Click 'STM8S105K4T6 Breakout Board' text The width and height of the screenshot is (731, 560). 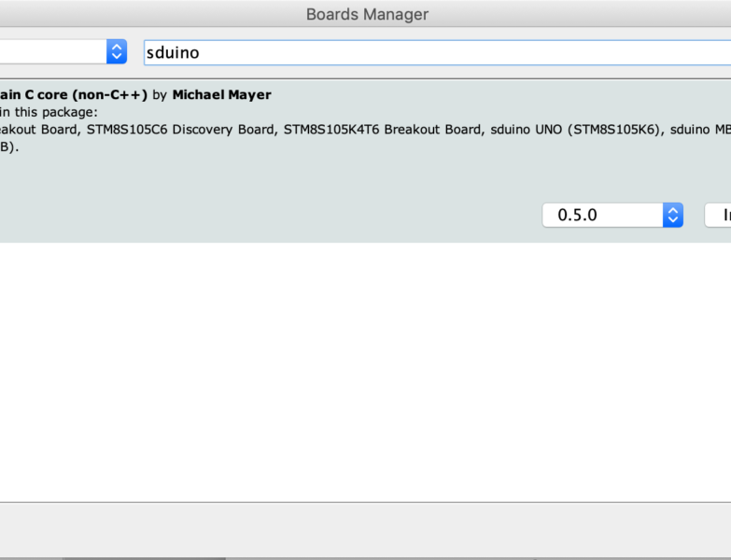coord(384,129)
